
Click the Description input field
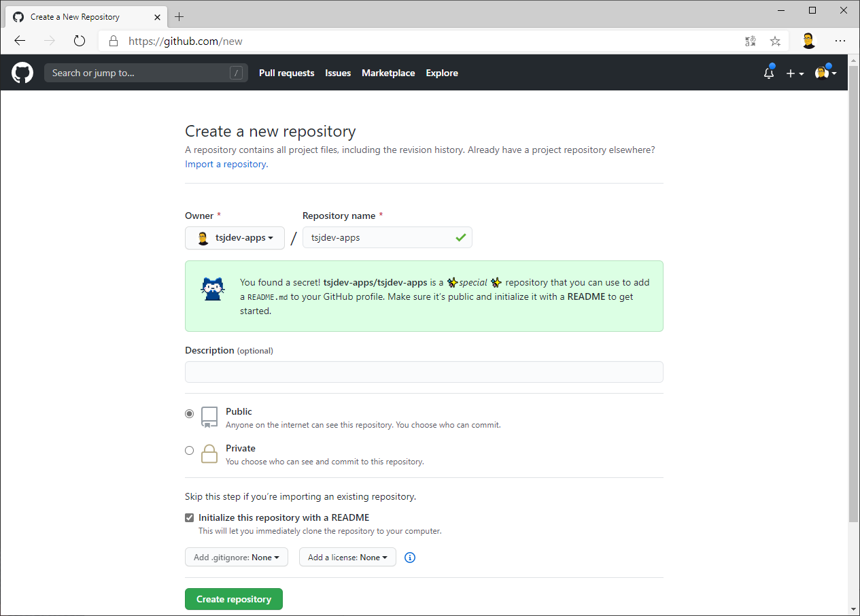point(424,372)
